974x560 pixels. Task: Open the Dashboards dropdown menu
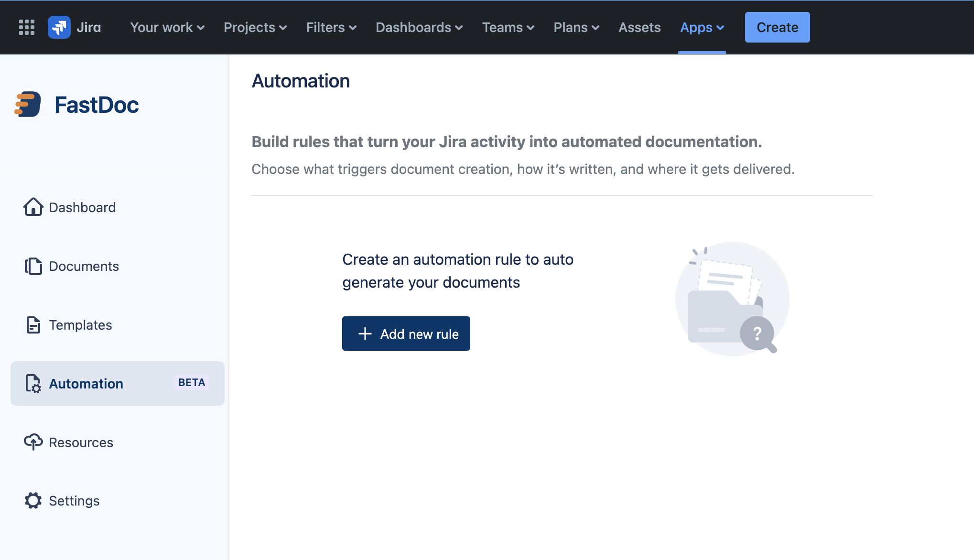[x=419, y=27]
